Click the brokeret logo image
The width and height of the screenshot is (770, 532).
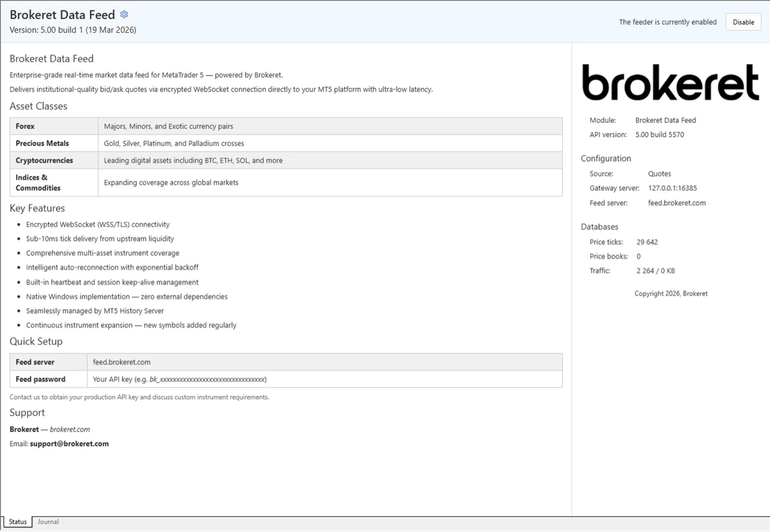(x=670, y=82)
